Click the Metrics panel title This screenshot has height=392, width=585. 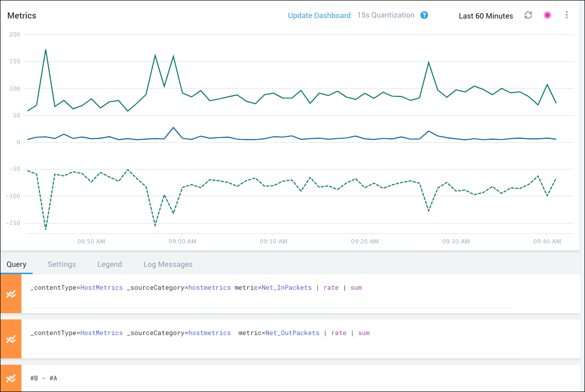coord(22,16)
